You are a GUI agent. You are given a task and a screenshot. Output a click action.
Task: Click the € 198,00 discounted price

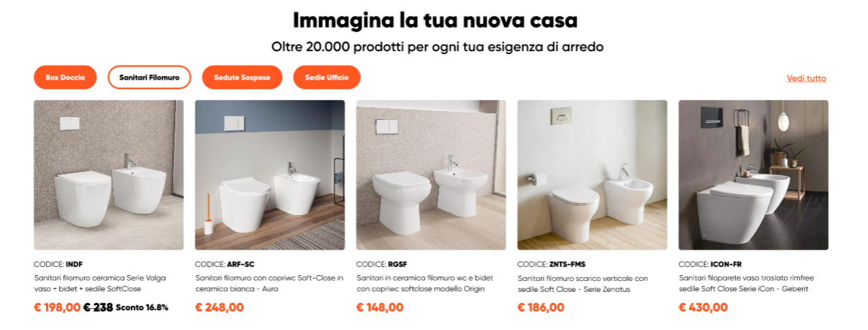coord(57,307)
